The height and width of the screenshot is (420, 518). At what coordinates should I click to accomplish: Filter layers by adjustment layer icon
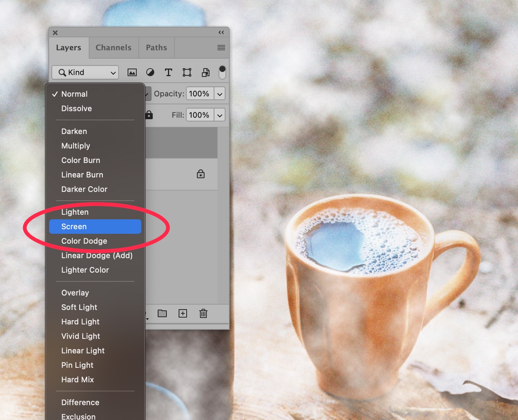click(x=150, y=72)
